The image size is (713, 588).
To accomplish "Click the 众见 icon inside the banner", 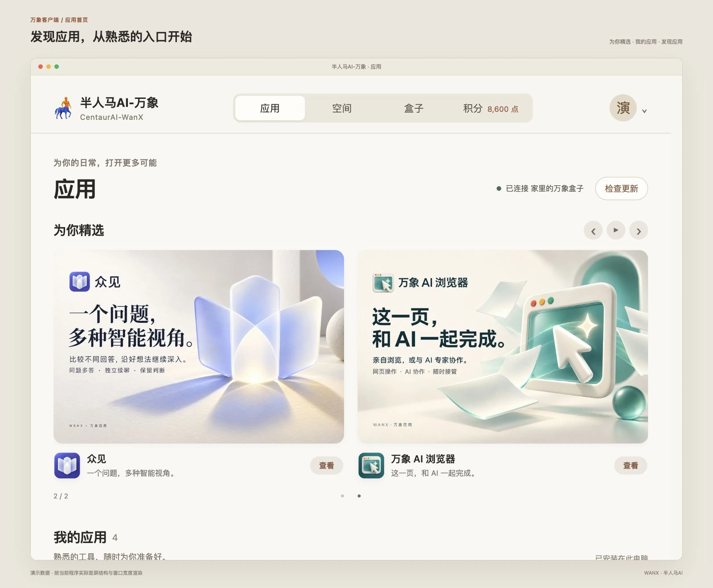I will [80, 282].
